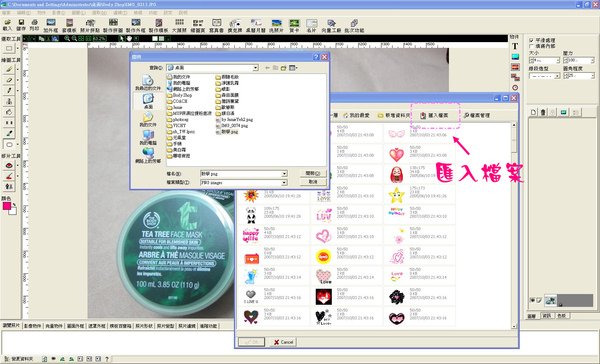The width and height of the screenshot is (600, 364).
Task: Click the white background color swatch
Action: pos(13,211)
